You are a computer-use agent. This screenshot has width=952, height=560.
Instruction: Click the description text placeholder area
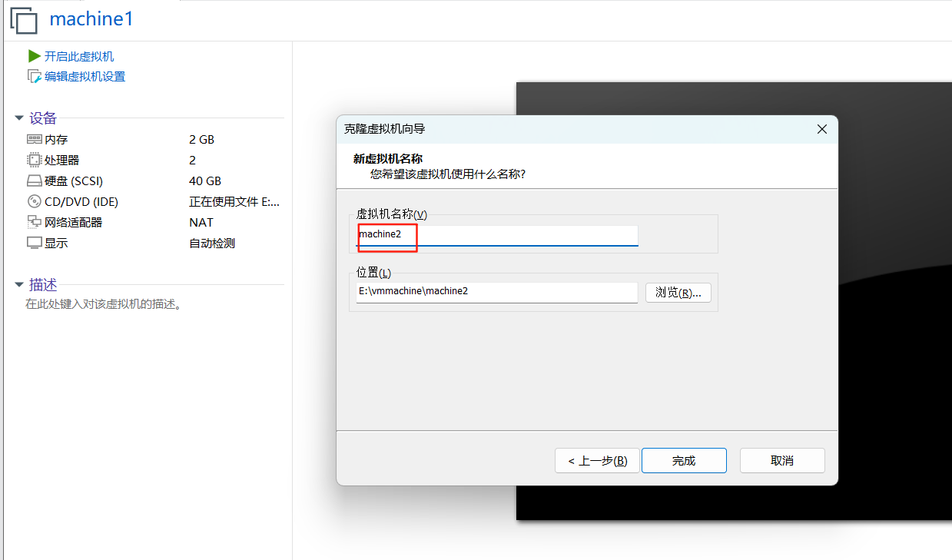click(104, 304)
